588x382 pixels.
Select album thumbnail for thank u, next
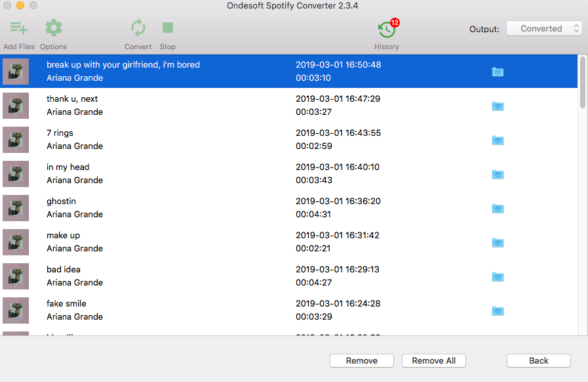point(16,106)
